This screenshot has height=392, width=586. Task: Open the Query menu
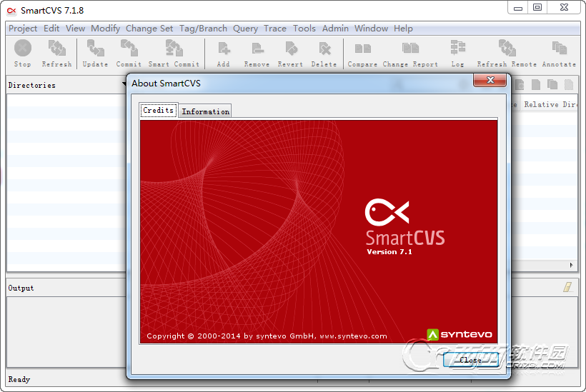click(x=246, y=29)
